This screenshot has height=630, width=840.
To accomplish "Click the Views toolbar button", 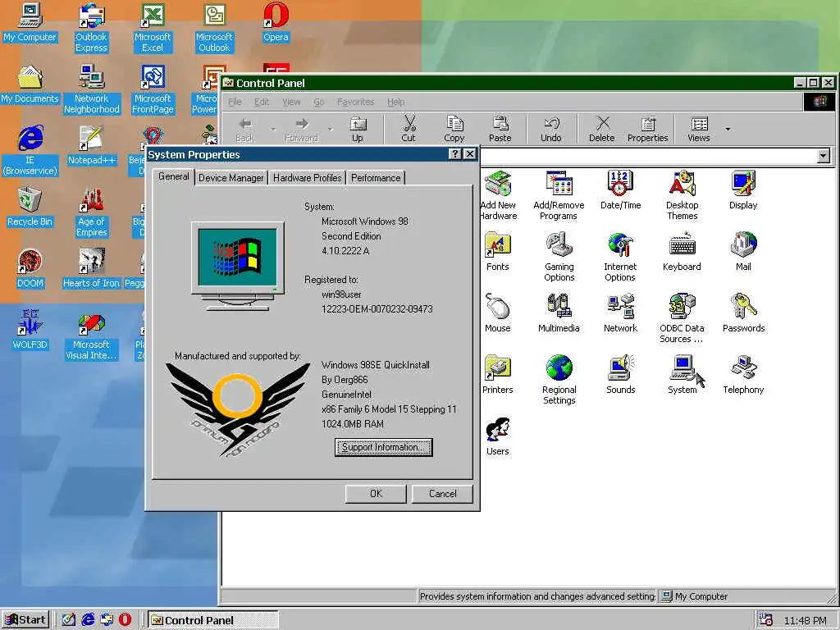I will coord(699,129).
